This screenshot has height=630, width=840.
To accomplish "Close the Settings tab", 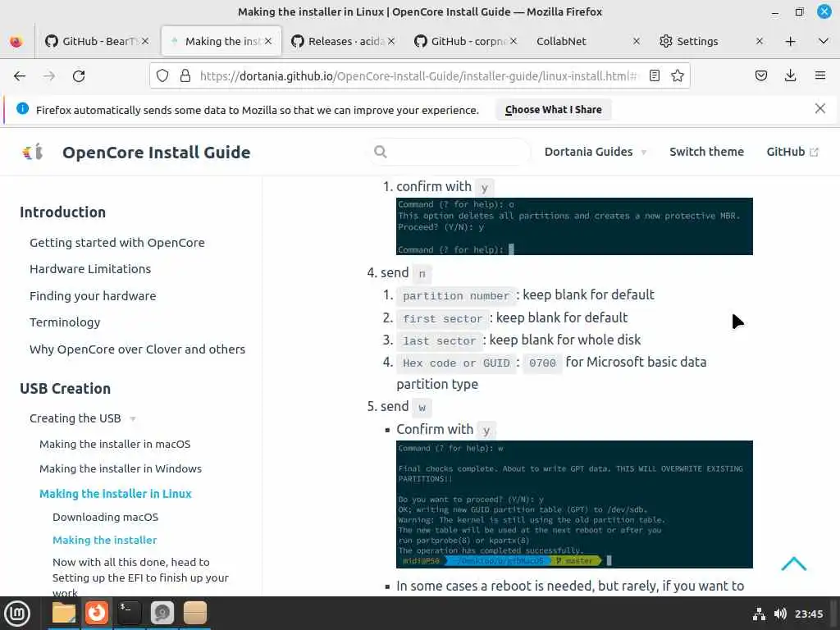I will click(x=759, y=41).
